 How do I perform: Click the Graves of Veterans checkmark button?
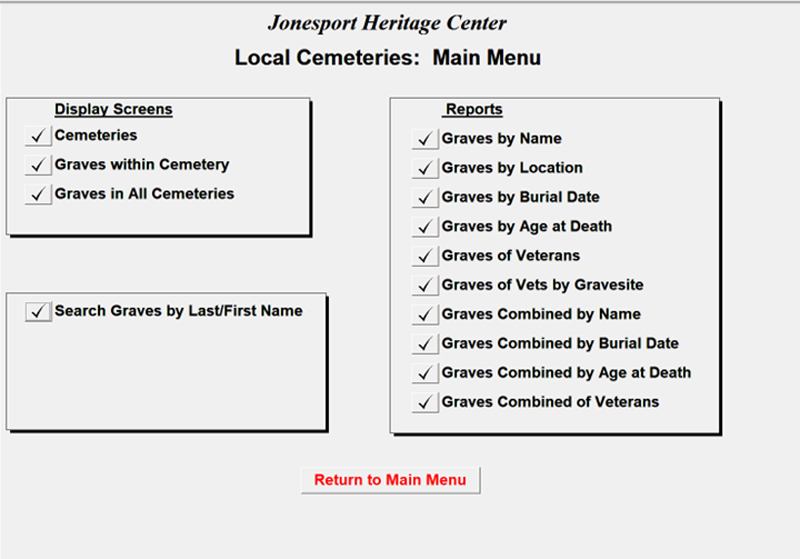425,256
